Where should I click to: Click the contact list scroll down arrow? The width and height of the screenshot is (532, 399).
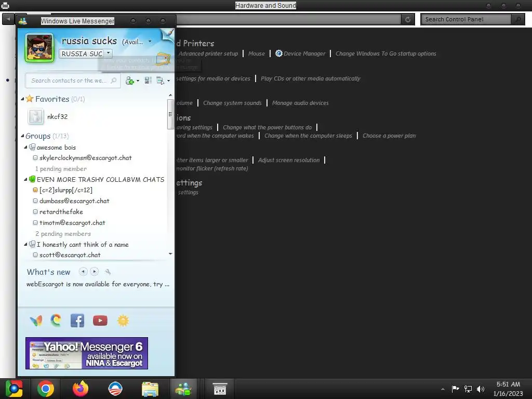[170, 254]
